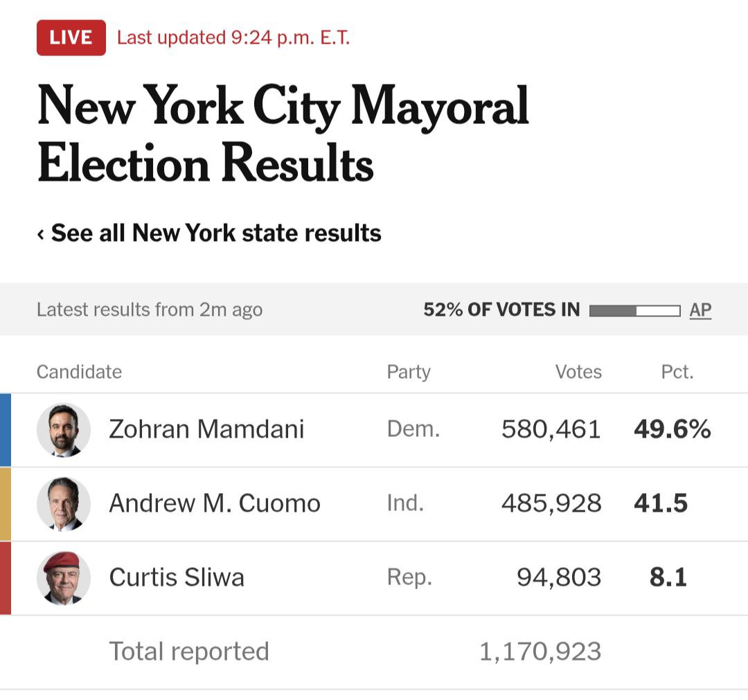The image size is (748, 700).
Task: Click Curtis Sliwa's portrait photo
Action: tap(64, 578)
